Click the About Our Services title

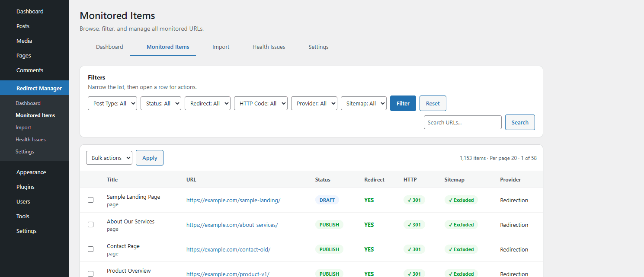tap(131, 221)
